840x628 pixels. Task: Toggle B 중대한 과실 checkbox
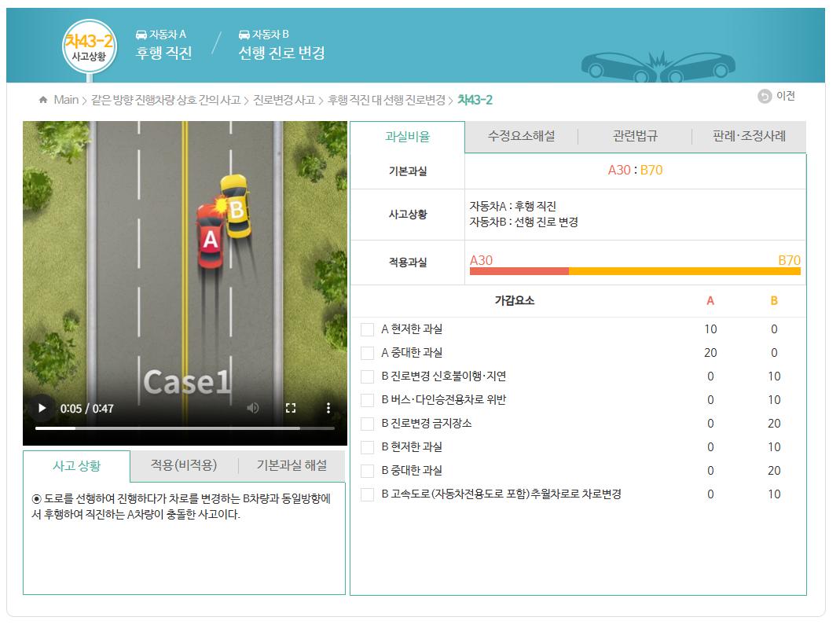click(x=367, y=471)
